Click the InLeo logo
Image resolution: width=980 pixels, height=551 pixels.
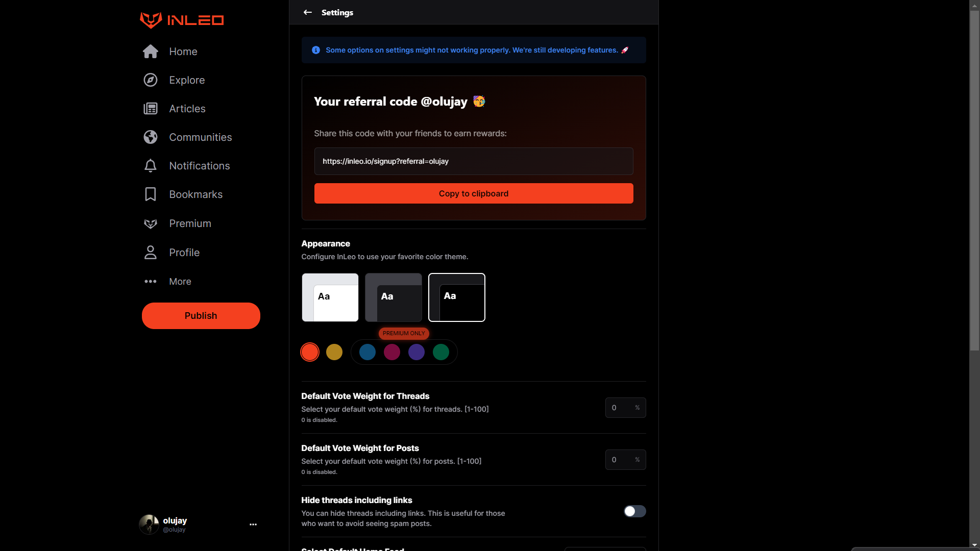[x=182, y=20]
